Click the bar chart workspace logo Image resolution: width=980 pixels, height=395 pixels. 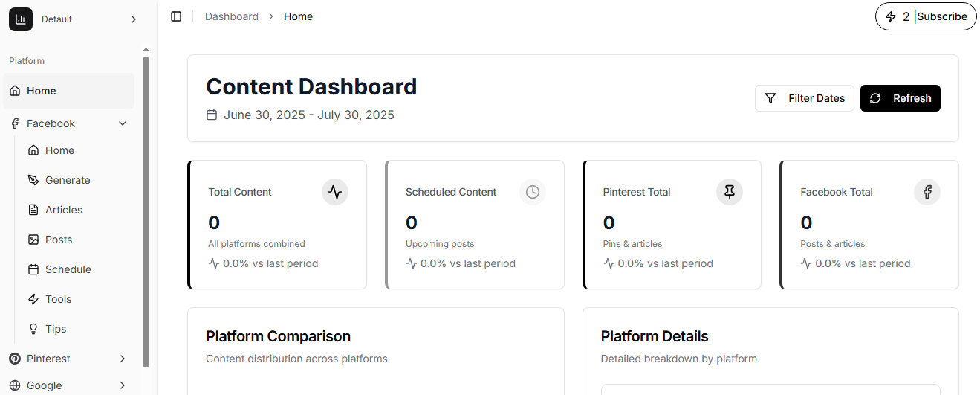[x=21, y=19]
